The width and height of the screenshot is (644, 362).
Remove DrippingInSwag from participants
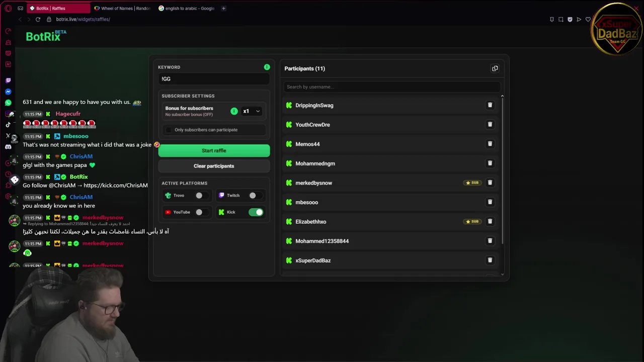point(490,105)
